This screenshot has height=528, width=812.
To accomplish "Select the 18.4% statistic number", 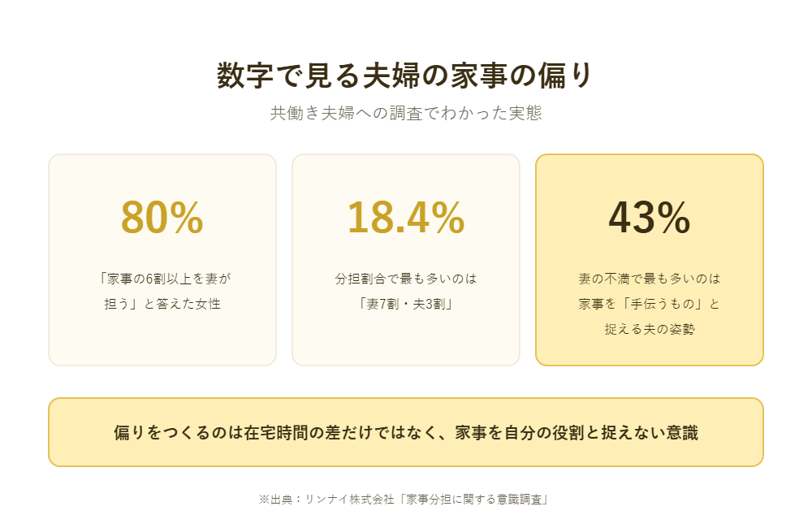I will (405, 218).
